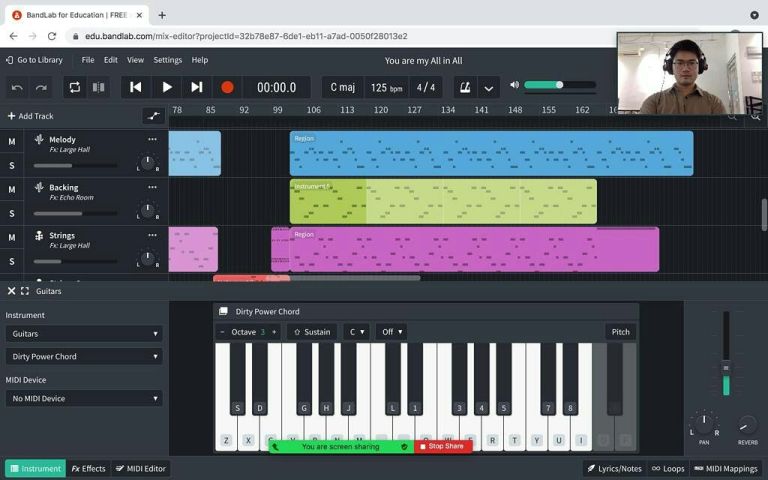Switch to the Instrument tab
The height and width of the screenshot is (480, 768).
pos(36,469)
